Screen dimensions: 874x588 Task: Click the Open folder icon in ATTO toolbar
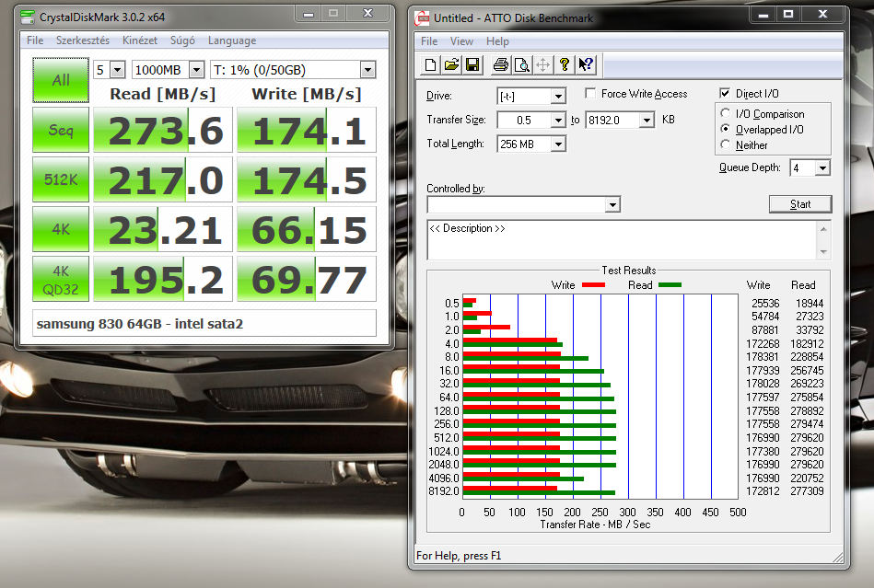pyautogui.click(x=451, y=64)
